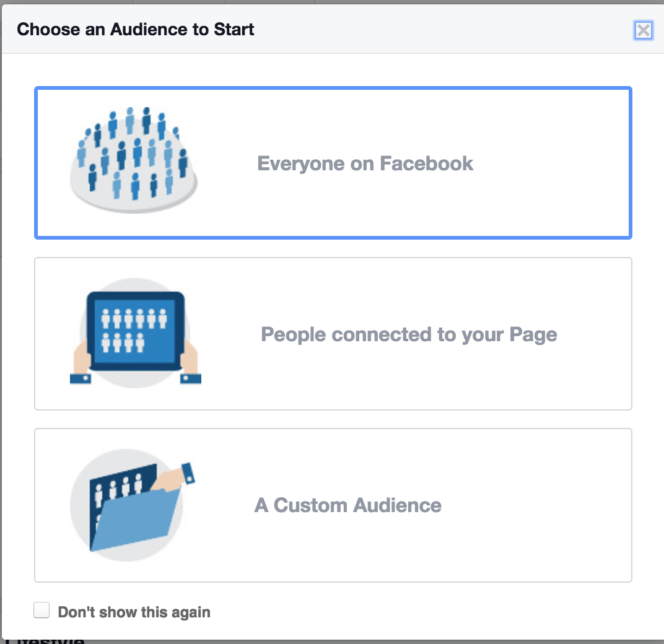Screen dimensions: 664x644
Task: Pick A Custom Audience to start
Action: pos(333,505)
